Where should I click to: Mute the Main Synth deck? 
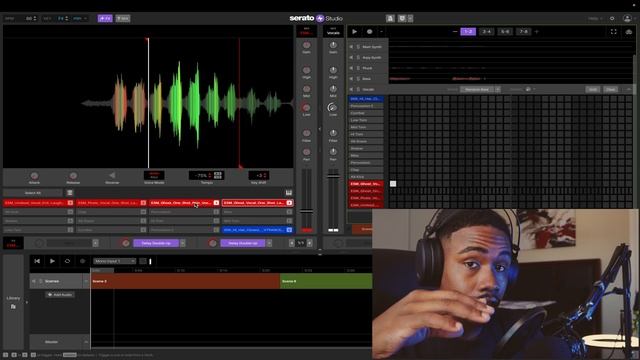351,47
